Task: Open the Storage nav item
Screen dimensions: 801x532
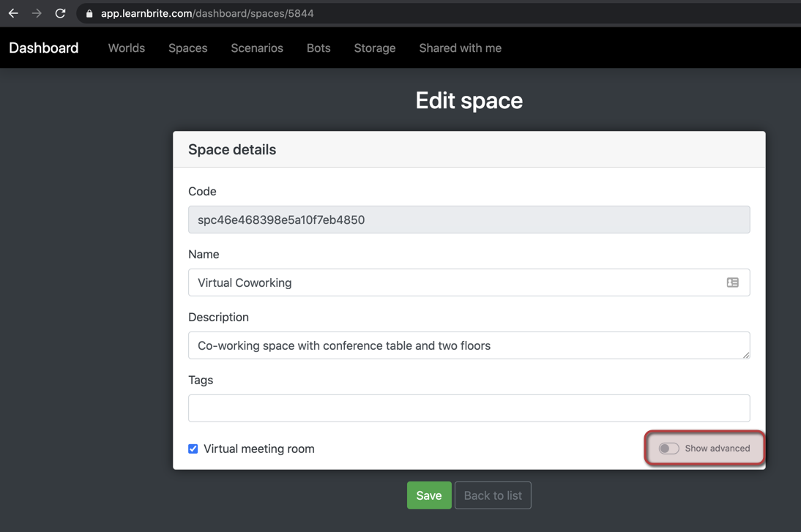Action: 375,48
